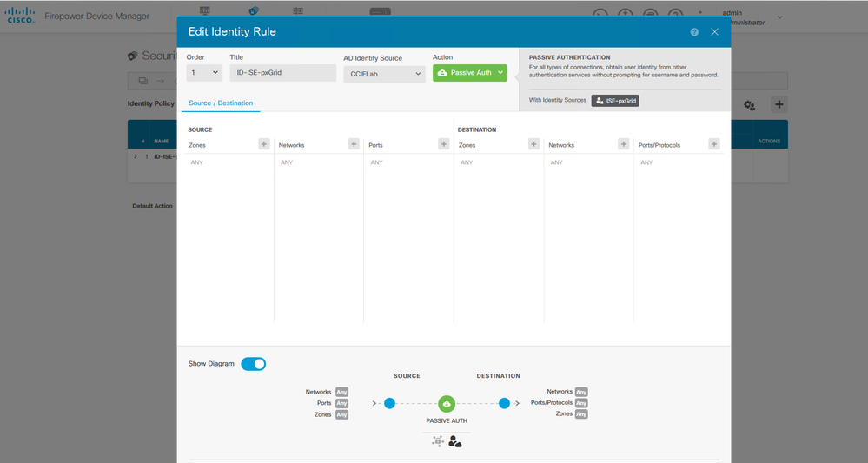Click ANY under destination Networks column
The height and width of the screenshot is (463, 868).
[557, 162]
